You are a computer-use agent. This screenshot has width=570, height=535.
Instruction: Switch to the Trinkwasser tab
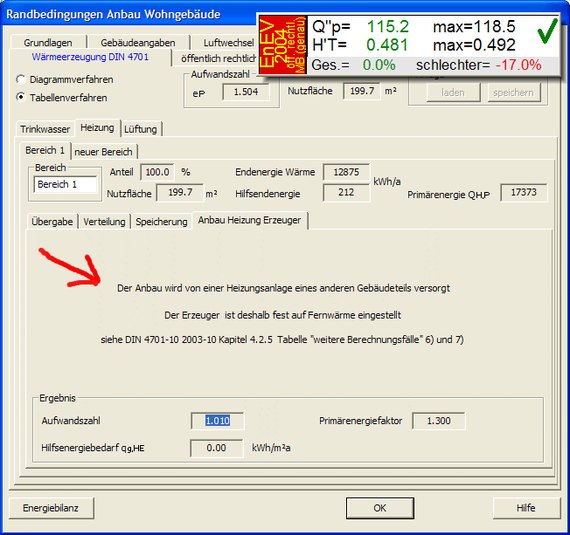click(x=45, y=129)
